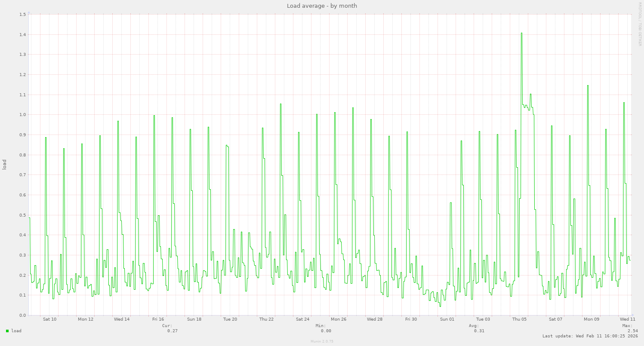
Task: Click the Sat 10 date axis label
Action: pyautogui.click(x=49, y=319)
